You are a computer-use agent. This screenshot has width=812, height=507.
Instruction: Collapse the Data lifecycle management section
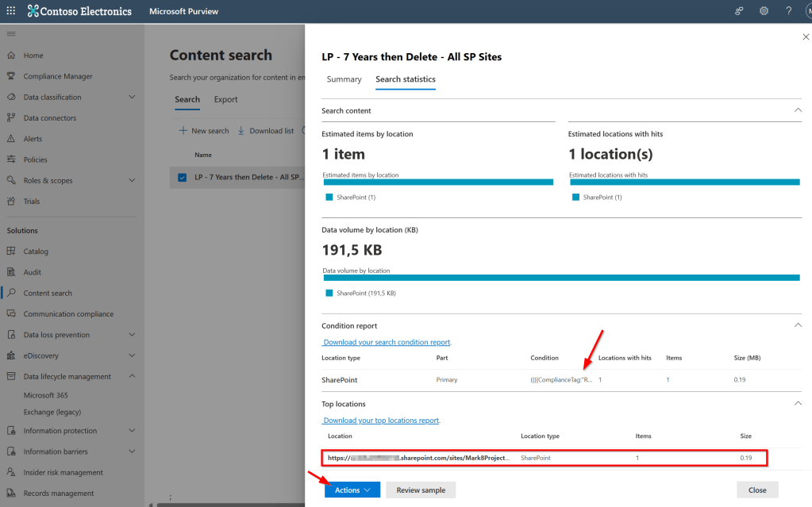click(132, 376)
